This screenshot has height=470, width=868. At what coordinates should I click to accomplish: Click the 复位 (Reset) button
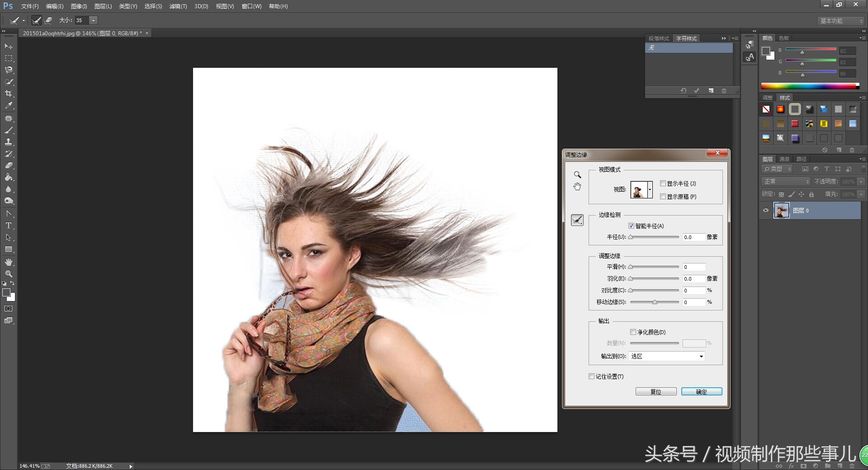coord(656,392)
